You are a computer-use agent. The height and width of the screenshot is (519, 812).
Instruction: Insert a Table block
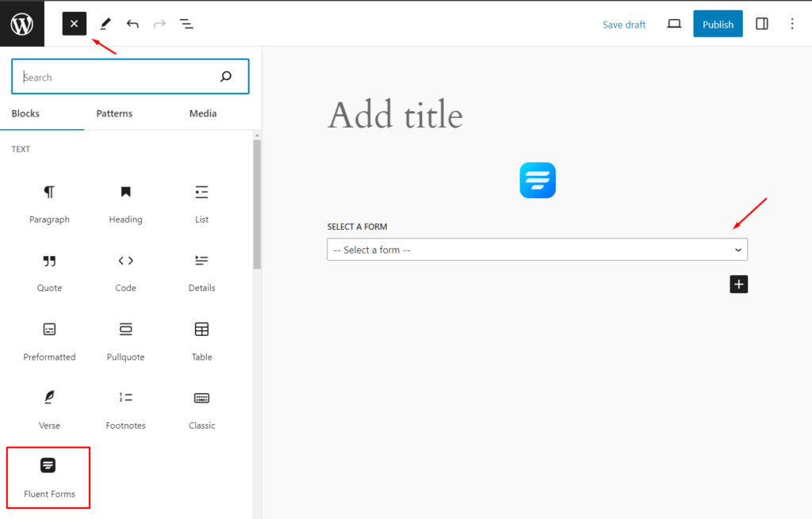(201, 342)
